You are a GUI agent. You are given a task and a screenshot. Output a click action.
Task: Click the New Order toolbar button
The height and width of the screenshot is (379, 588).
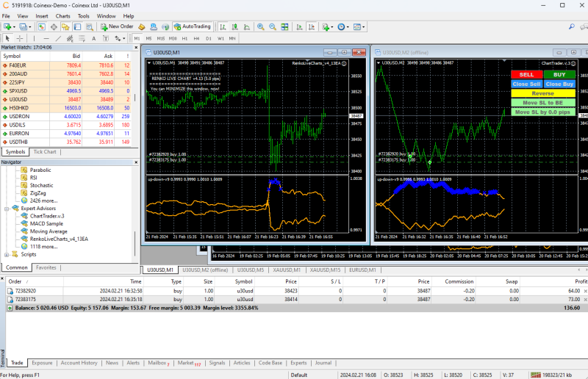tap(117, 26)
